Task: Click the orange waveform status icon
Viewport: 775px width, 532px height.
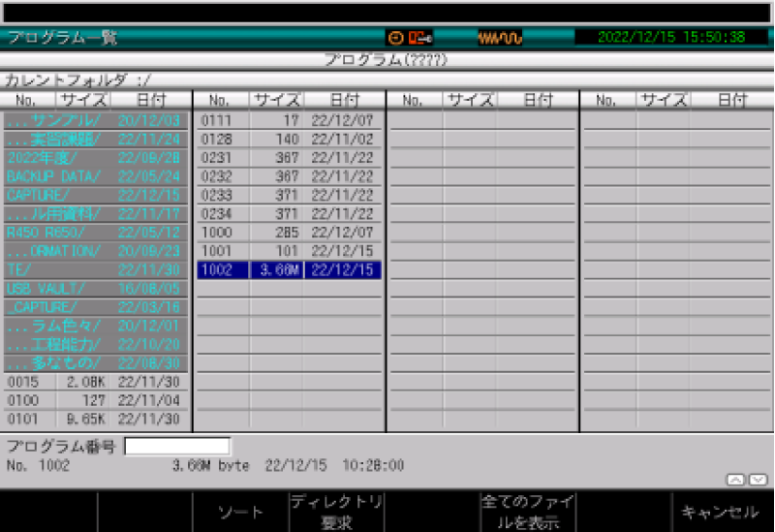Action: (x=500, y=38)
